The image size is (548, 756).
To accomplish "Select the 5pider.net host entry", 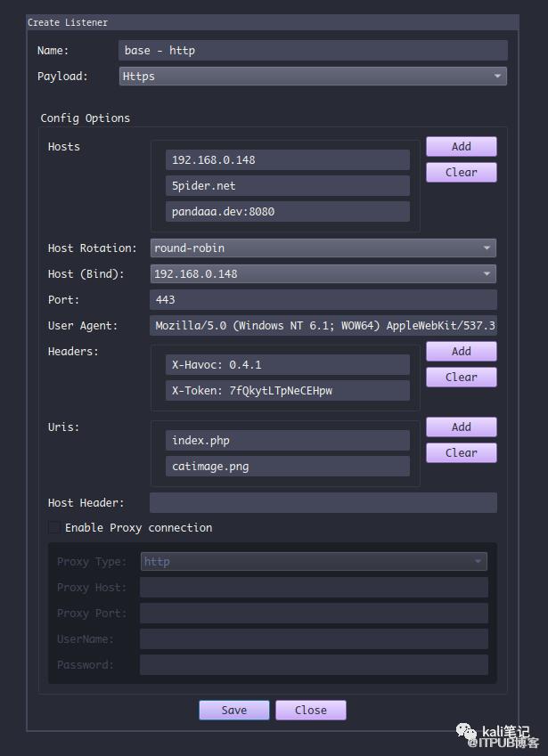I will pos(287,186).
